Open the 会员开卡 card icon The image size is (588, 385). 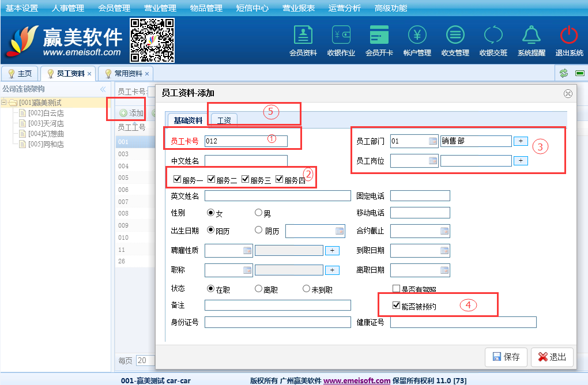click(379, 36)
